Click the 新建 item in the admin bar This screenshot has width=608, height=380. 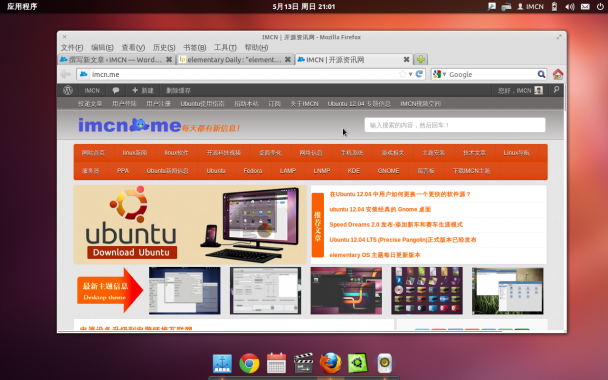point(143,90)
